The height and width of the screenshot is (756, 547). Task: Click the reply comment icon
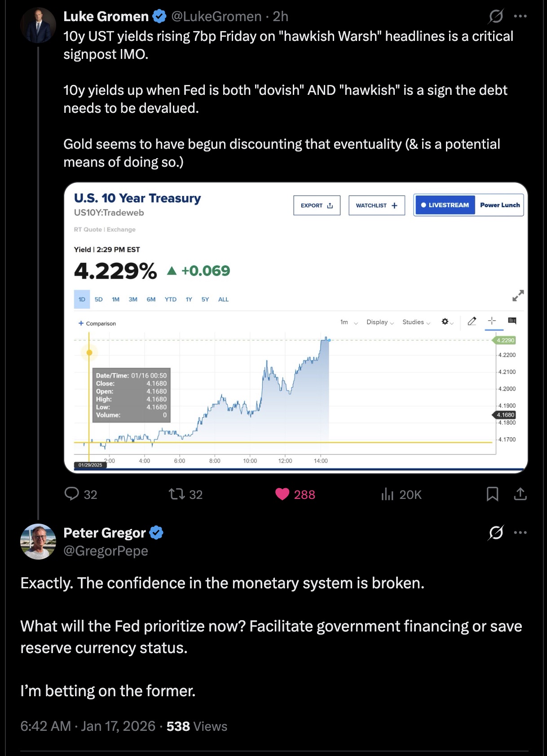[72, 494]
